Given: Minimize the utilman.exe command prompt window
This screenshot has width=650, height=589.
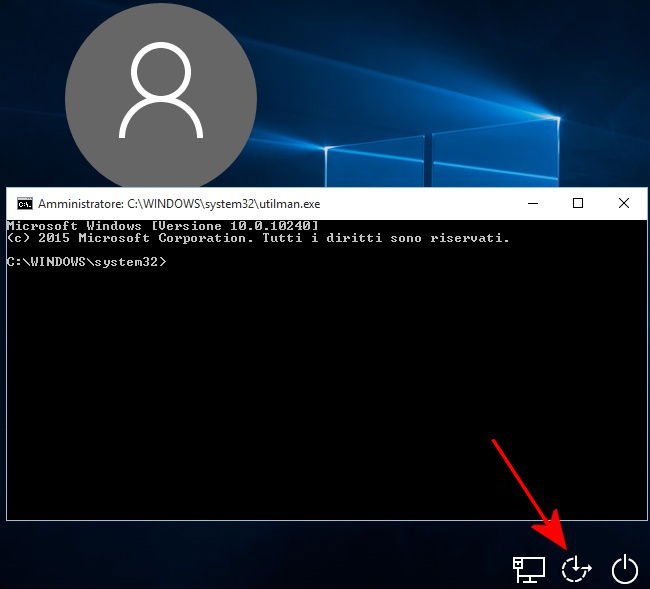Looking at the screenshot, I should (x=533, y=204).
